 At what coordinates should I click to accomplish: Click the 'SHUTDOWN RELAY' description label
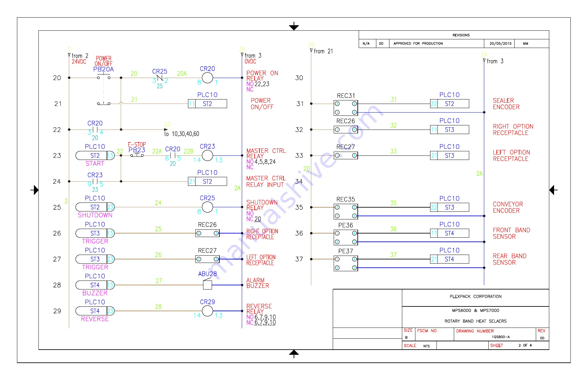(x=262, y=205)
